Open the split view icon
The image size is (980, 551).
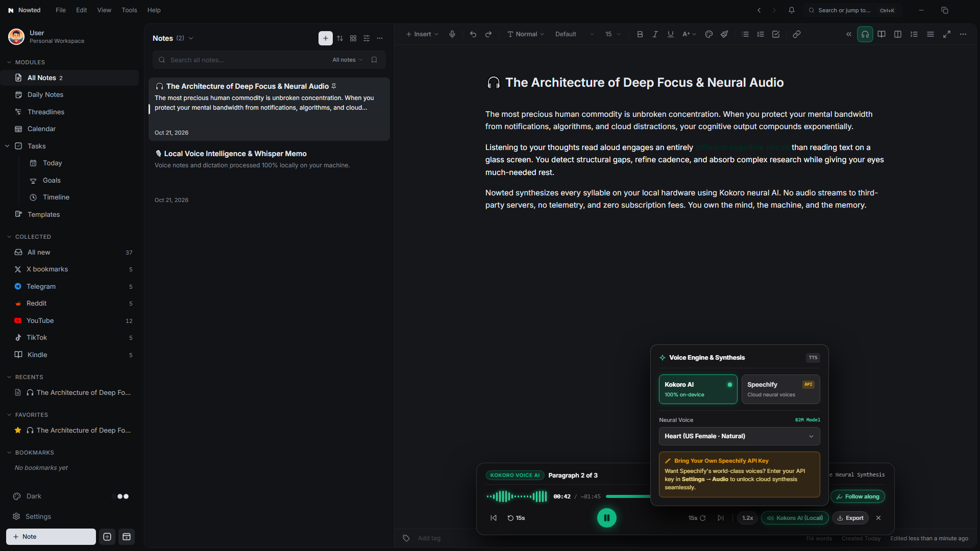[898, 34]
